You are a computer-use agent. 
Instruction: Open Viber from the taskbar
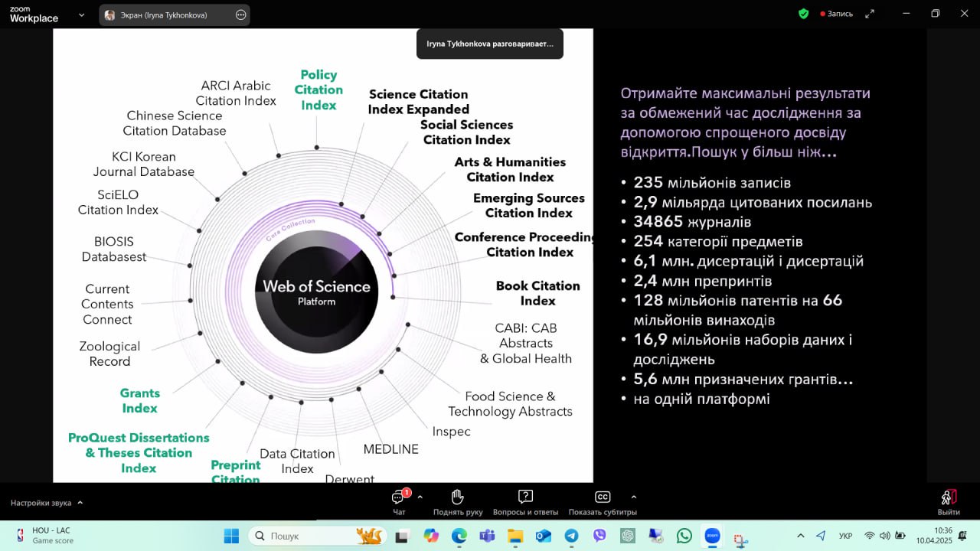click(x=599, y=536)
